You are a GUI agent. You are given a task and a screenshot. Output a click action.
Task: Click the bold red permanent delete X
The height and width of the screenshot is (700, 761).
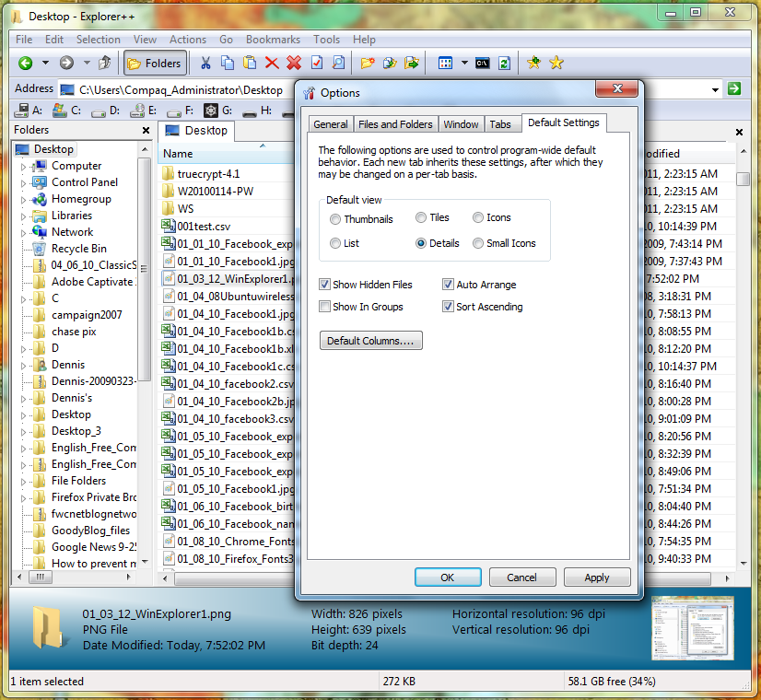[x=294, y=63]
